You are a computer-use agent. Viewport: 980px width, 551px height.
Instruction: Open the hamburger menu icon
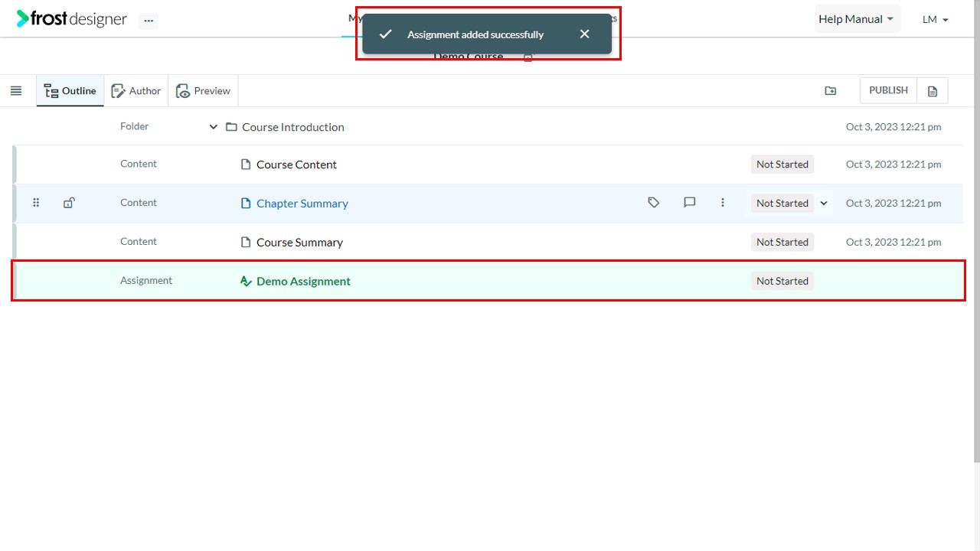tap(16, 91)
